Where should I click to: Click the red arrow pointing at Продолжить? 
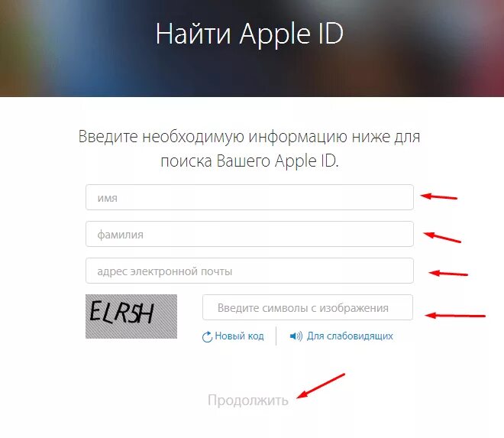pos(321,385)
